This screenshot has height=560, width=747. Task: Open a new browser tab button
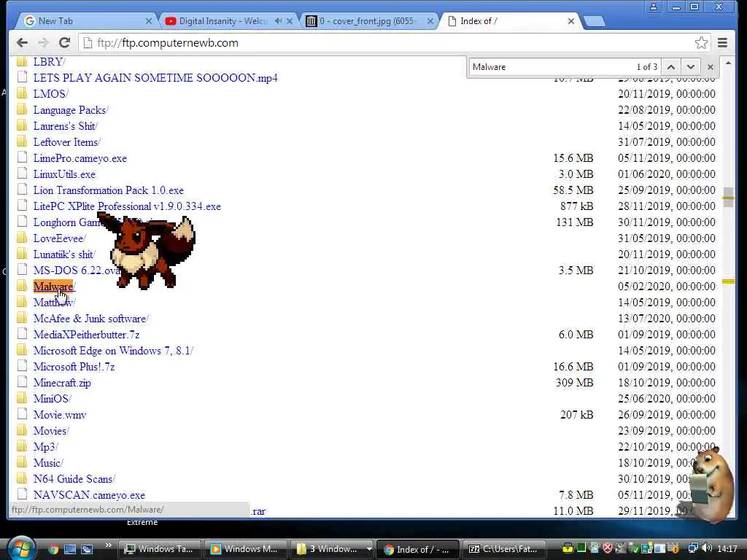pos(594,21)
